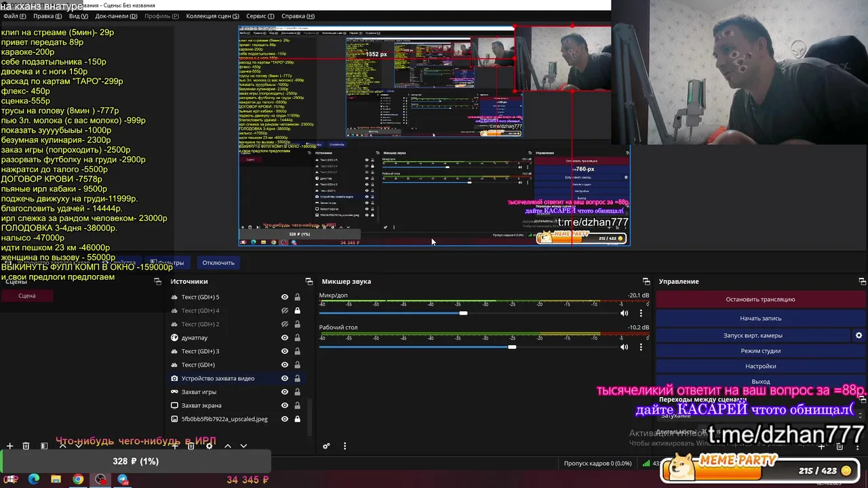Open the mixer panel three-dot menu

click(x=344, y=446)
